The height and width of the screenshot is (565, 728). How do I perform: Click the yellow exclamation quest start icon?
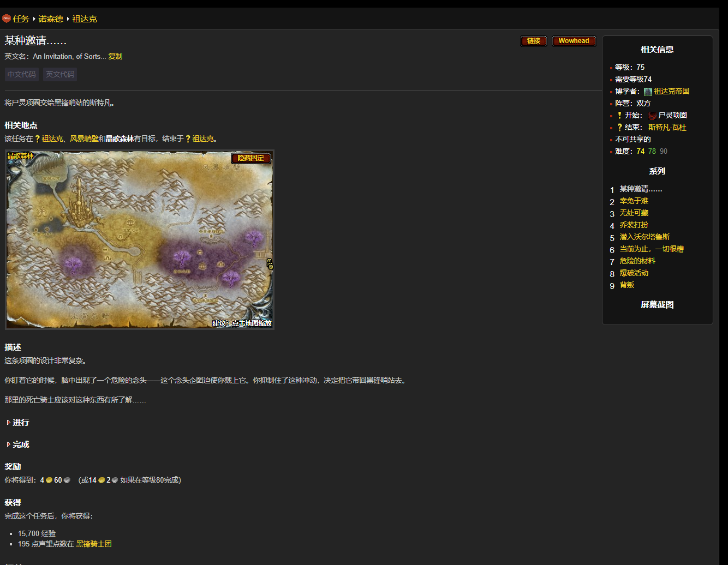619,116
